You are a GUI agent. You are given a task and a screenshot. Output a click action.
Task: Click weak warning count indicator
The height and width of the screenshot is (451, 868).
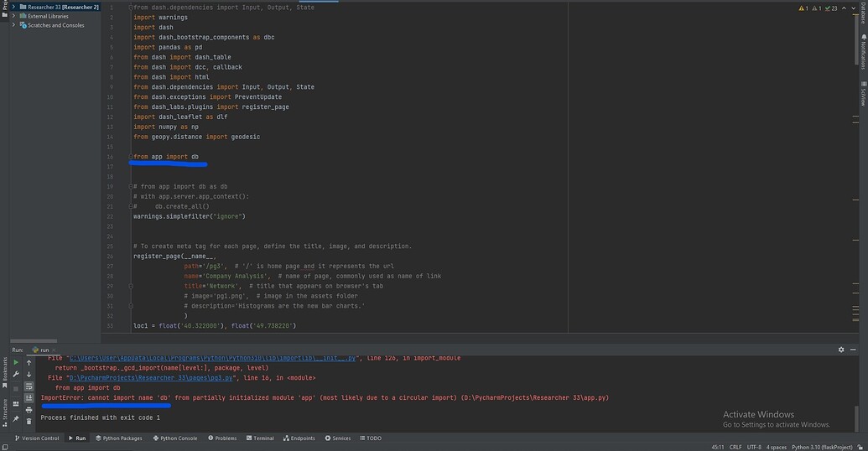pos(817,8)
